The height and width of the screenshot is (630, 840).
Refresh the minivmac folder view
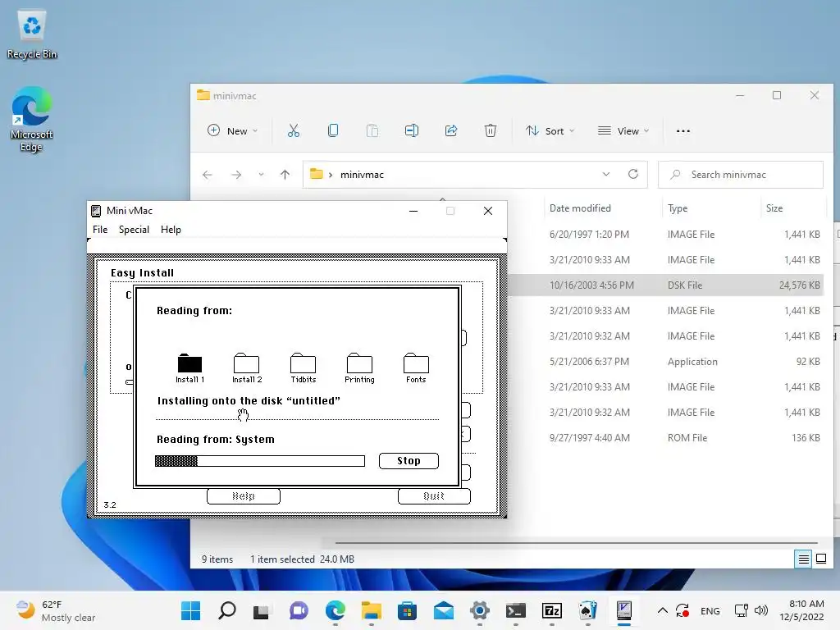(x=633, y=175)
